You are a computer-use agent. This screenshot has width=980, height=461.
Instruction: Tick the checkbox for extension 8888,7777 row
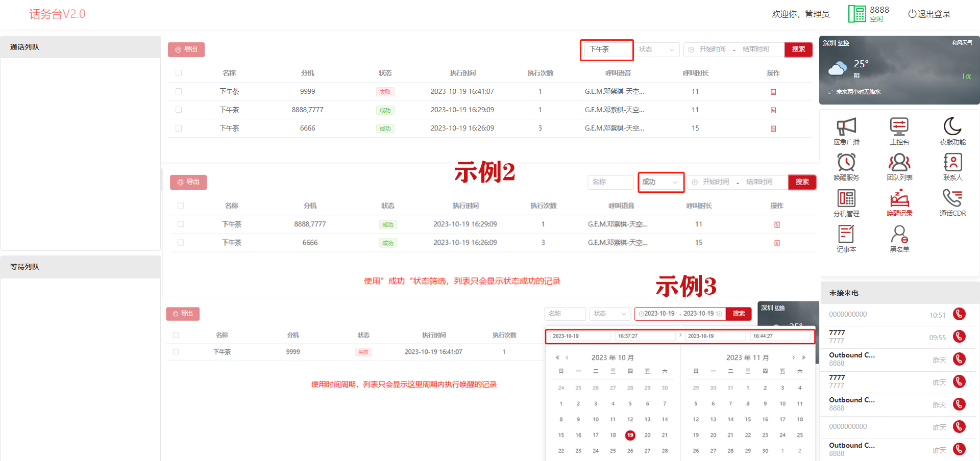[x=179, y=110]
